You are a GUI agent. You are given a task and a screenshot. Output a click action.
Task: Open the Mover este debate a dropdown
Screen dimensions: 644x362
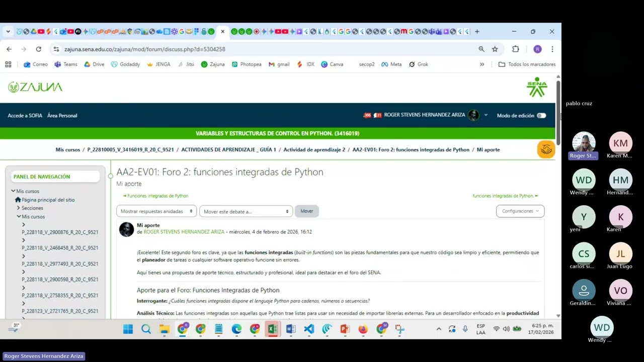tap(246, 211)
